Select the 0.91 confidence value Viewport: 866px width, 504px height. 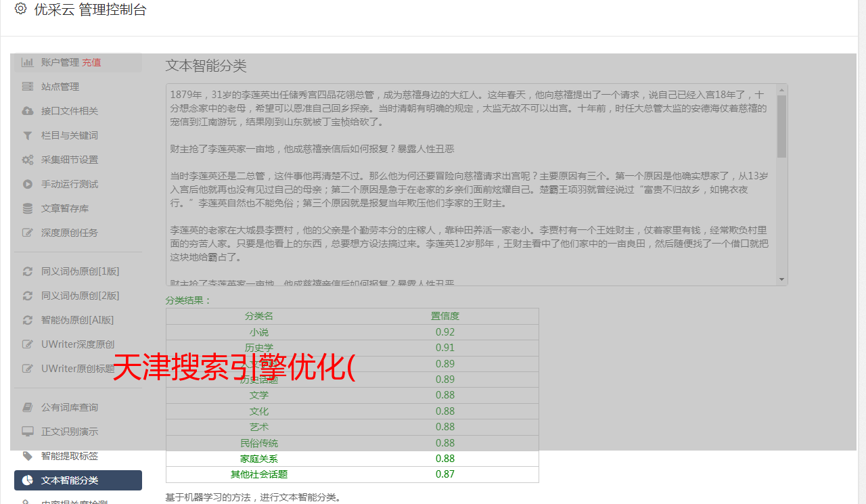[445, 348]
